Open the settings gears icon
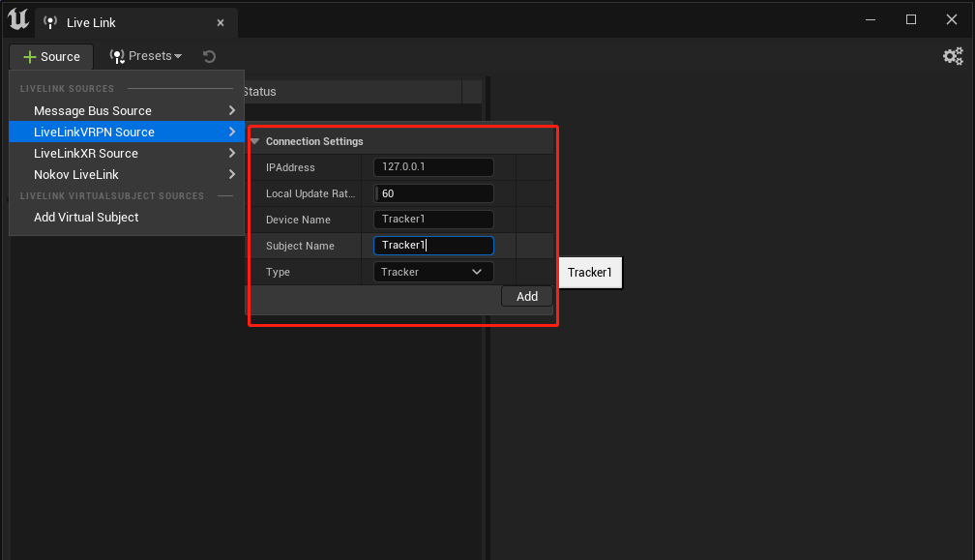This screenshot has width=975, height=560. coord(953,56)
